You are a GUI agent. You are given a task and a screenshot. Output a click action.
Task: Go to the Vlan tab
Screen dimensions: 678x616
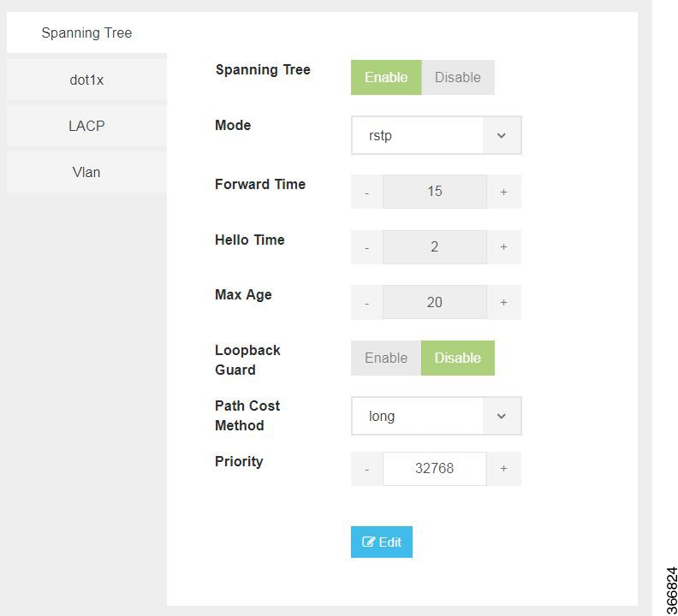tap(86, 172)
